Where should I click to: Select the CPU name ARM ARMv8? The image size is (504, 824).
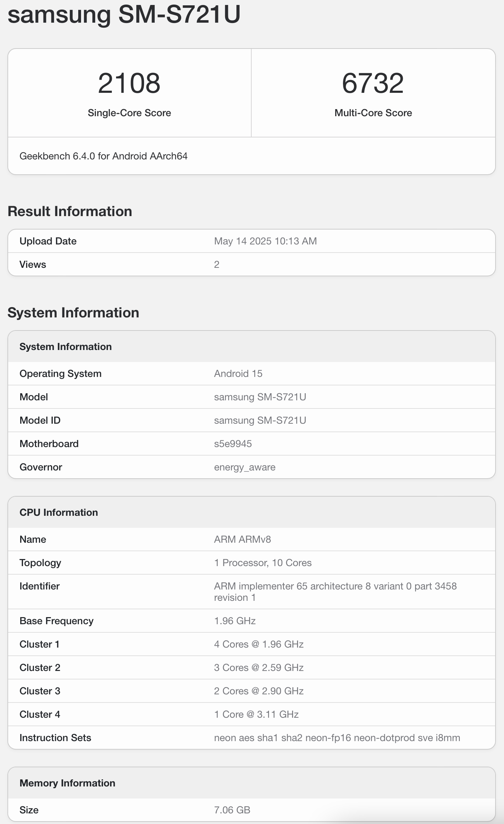pos(242,539)
